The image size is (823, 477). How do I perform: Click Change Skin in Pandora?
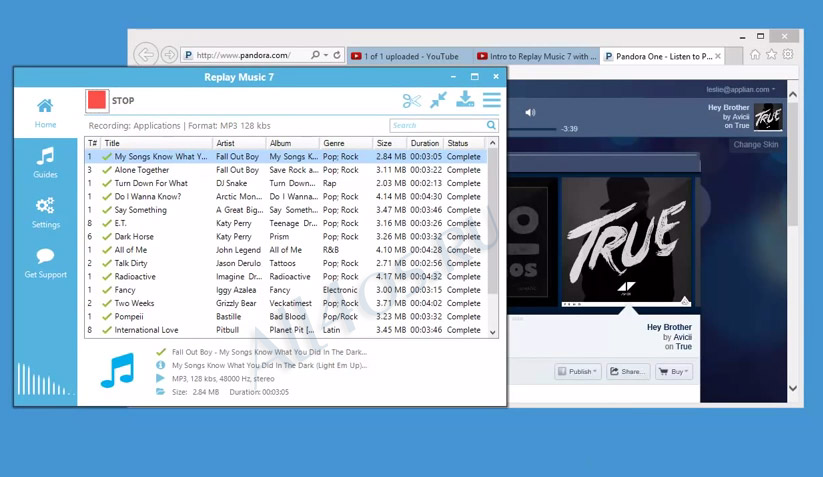pyautogui.click(x=756, y=144)
